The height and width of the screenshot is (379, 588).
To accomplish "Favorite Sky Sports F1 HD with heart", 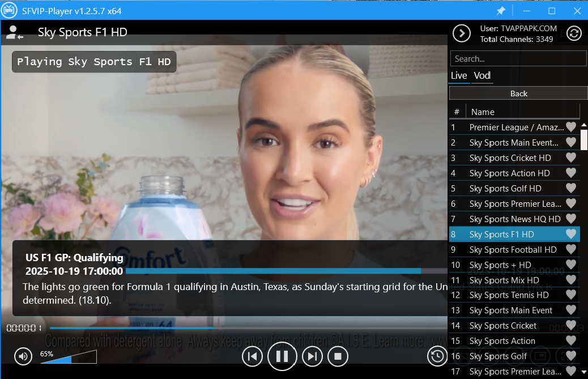I will click(571, 234).
